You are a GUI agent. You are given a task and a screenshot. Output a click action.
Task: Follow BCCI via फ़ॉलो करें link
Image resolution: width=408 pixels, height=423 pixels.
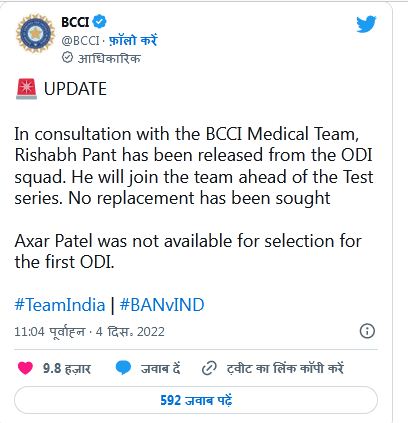[133, 40]
